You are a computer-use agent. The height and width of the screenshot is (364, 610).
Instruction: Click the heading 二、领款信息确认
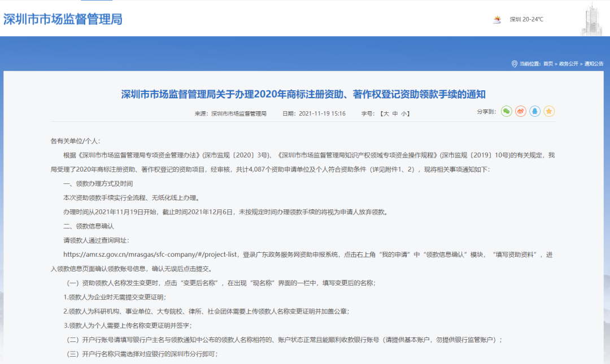tap(89, 226)
